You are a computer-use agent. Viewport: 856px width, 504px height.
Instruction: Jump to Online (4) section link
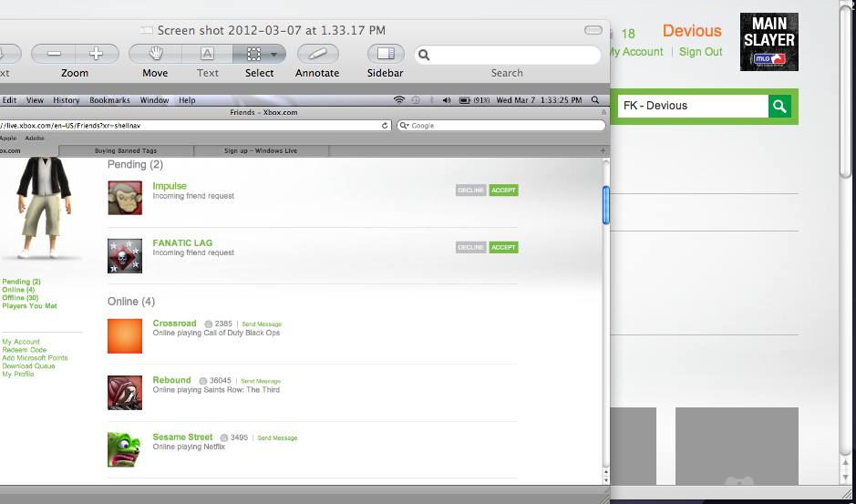point(18,290)
